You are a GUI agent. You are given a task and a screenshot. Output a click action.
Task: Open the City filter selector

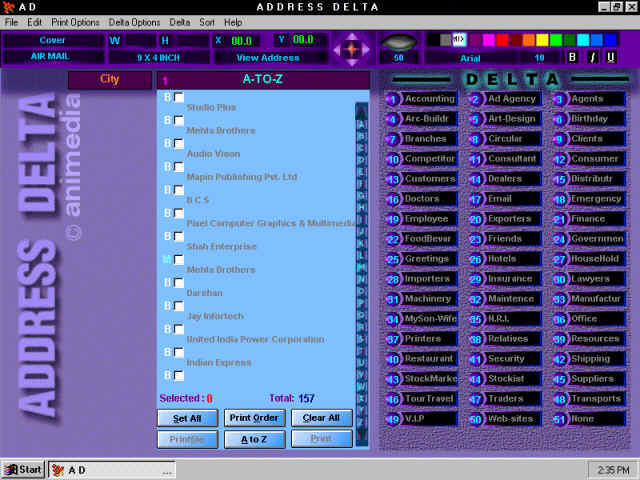click(109, 80)
